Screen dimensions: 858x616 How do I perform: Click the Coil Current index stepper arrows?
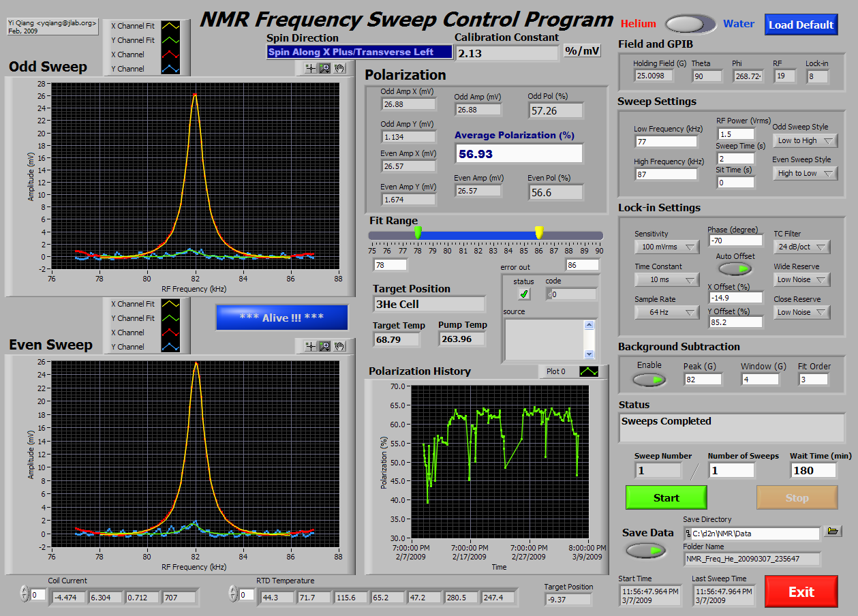pyautogui.click(x=25, y=595)
